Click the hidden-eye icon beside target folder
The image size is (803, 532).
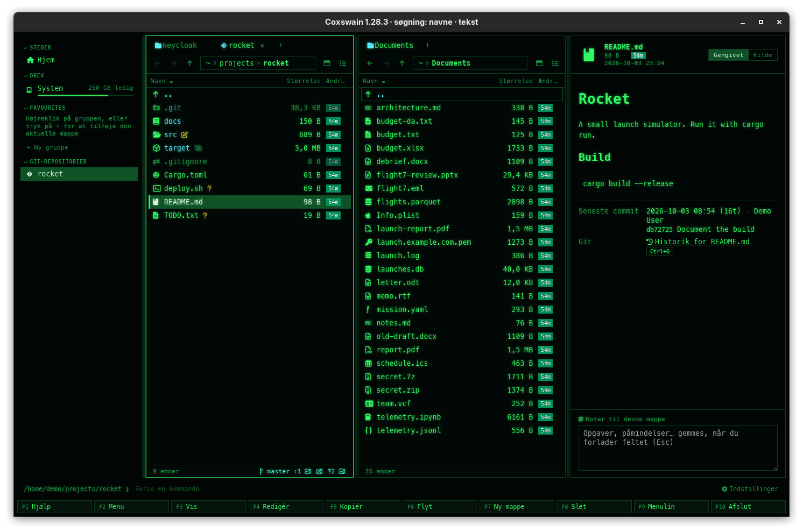[198, 148]
